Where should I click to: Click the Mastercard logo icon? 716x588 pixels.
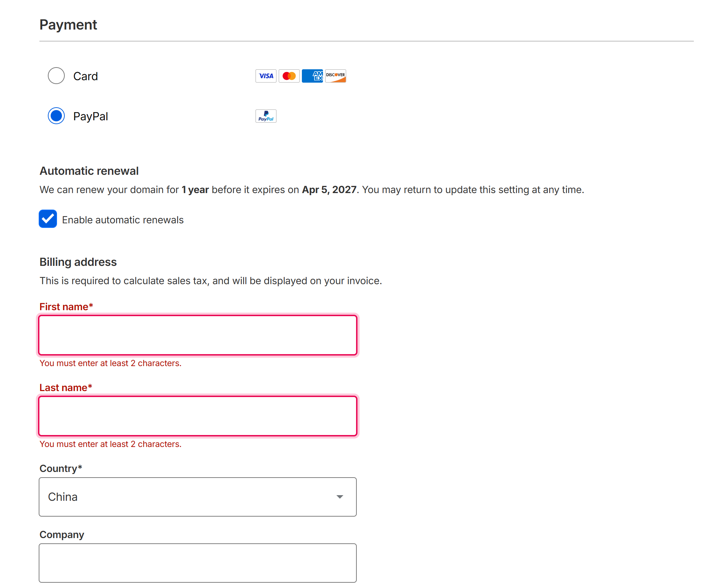[x=289, y=76]
